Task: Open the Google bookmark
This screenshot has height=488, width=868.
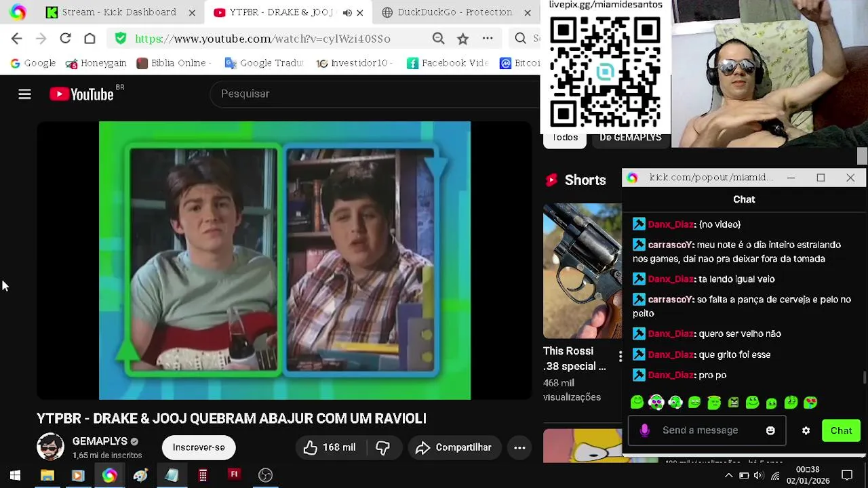Action: click(x=33, y=63)
